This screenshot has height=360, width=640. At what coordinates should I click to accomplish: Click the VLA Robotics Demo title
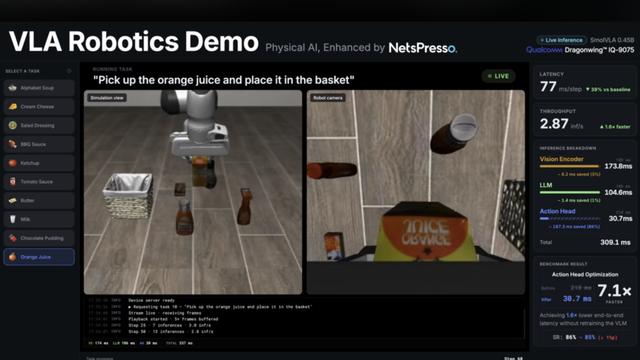[x=134, y=42]
